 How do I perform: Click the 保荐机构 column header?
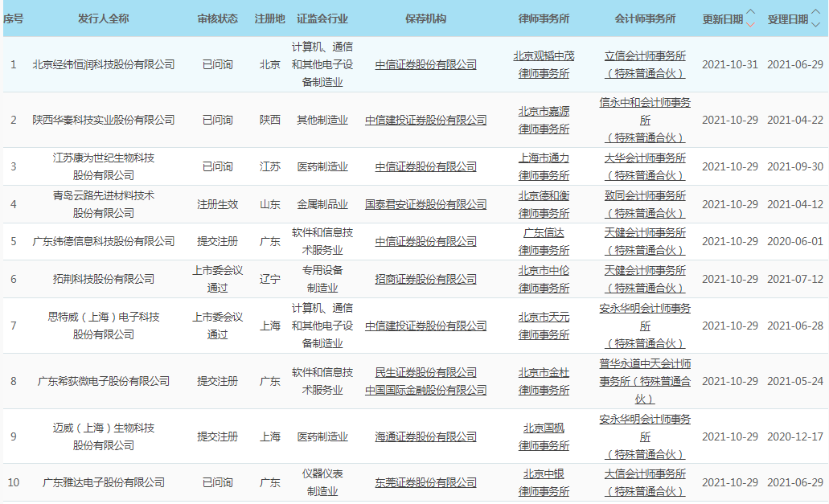tap(425, 18)
